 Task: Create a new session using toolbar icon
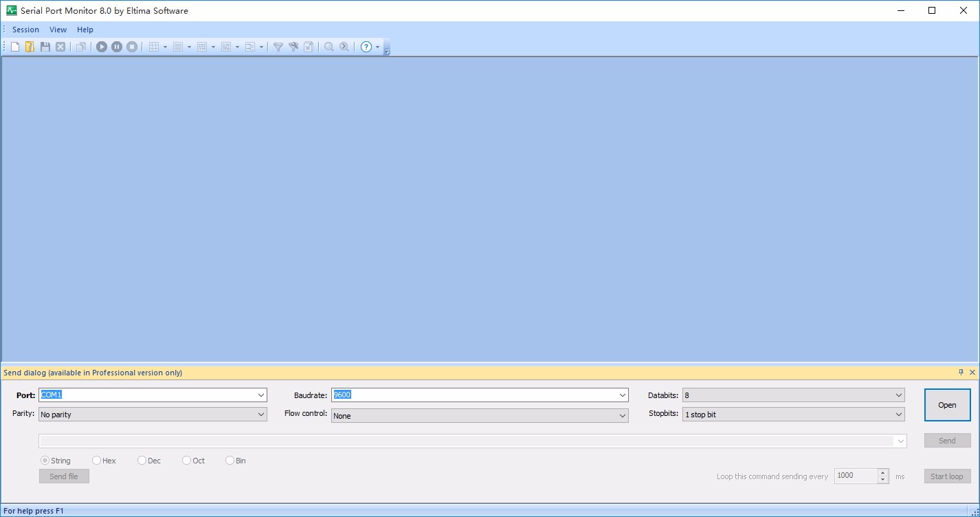14,47
